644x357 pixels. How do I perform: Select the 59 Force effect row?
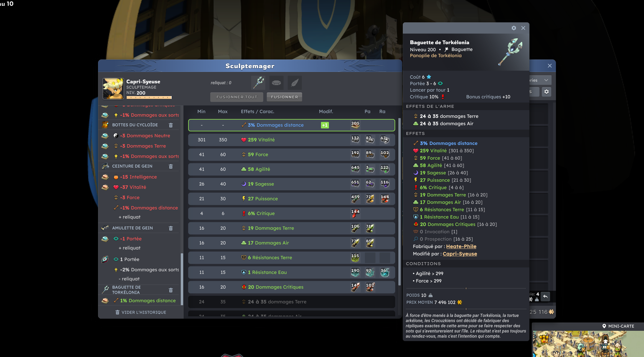point(292,155)
